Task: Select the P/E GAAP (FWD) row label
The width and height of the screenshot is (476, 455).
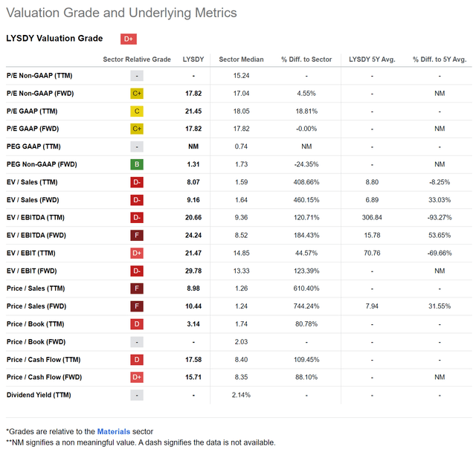Action: coord(33,129)
